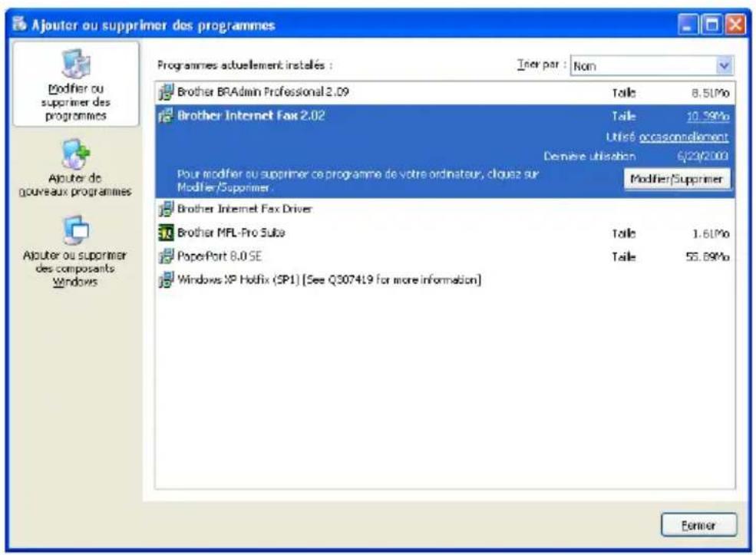
Task: Click Windows XP Hotfix (SP1) entry icon
Action: 166,279
